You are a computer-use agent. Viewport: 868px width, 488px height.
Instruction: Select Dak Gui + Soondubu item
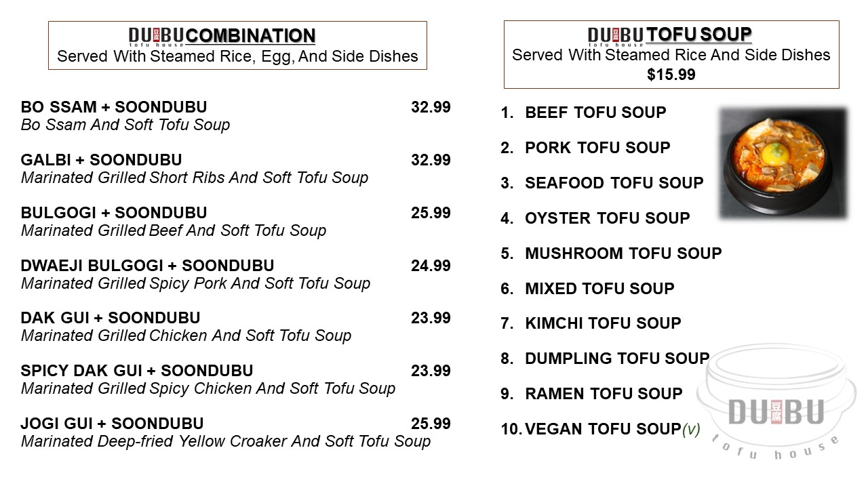[x=111, y=318]
